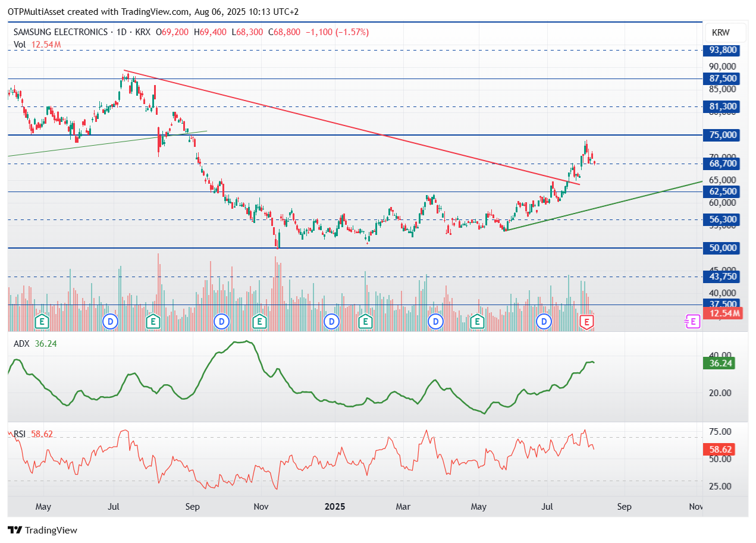Click the green earnings marker near November
The image size is (756, 543).
(x=259, y=322)
